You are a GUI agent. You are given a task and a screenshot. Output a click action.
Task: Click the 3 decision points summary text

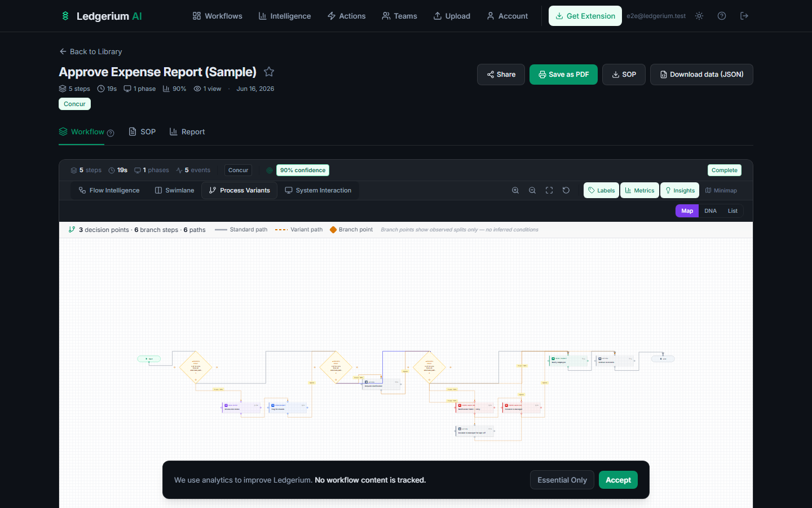coord(104,230)
